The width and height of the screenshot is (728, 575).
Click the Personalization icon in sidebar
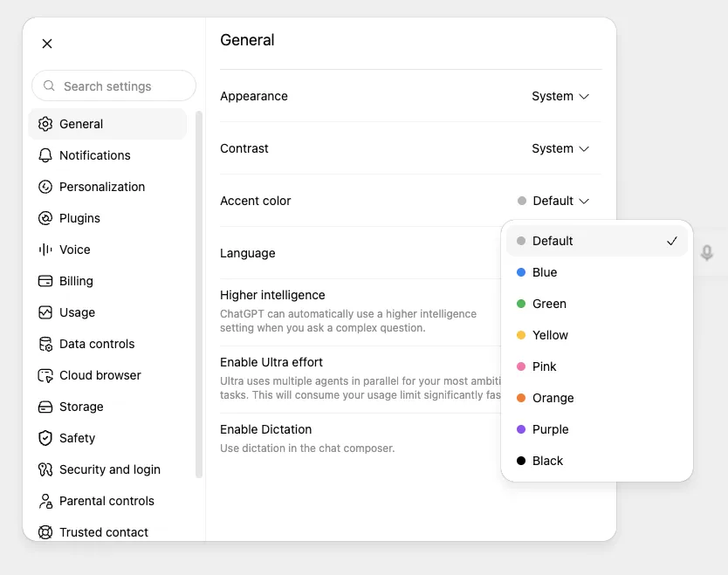(x=45, y=187)
